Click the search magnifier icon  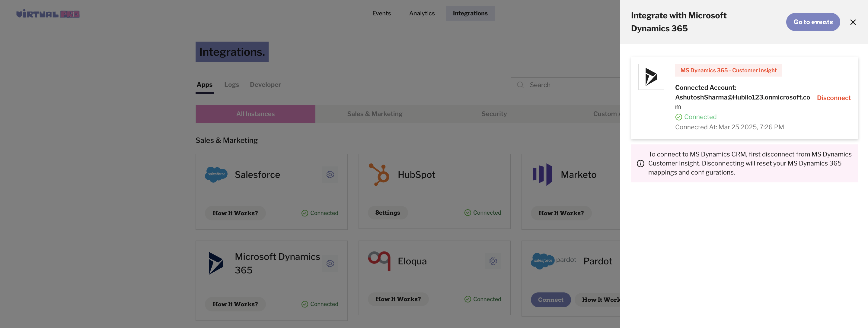tap(520, 85)
